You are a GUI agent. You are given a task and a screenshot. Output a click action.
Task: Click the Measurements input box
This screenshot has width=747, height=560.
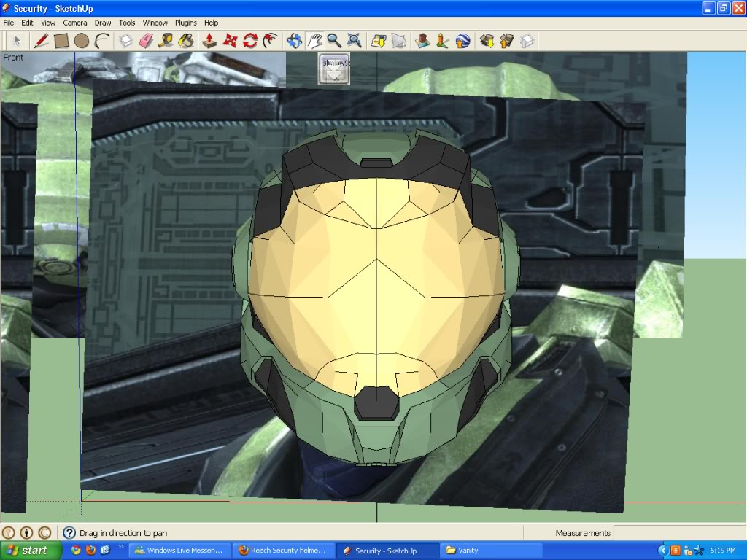pyautogui.click(x=678, y=533)
